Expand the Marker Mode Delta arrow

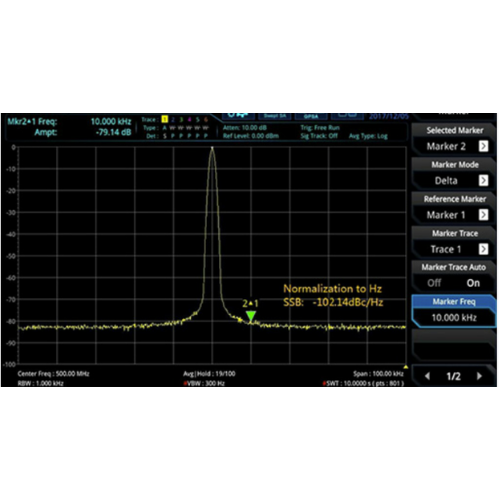[x=483, y=180]
